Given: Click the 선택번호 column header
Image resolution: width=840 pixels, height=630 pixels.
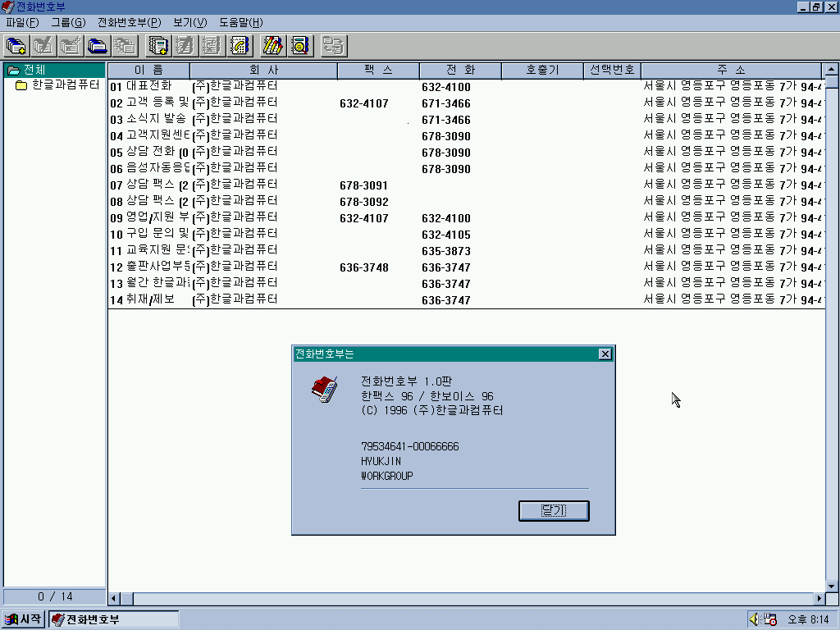Looking at the screenshot, I should [612, 71].
